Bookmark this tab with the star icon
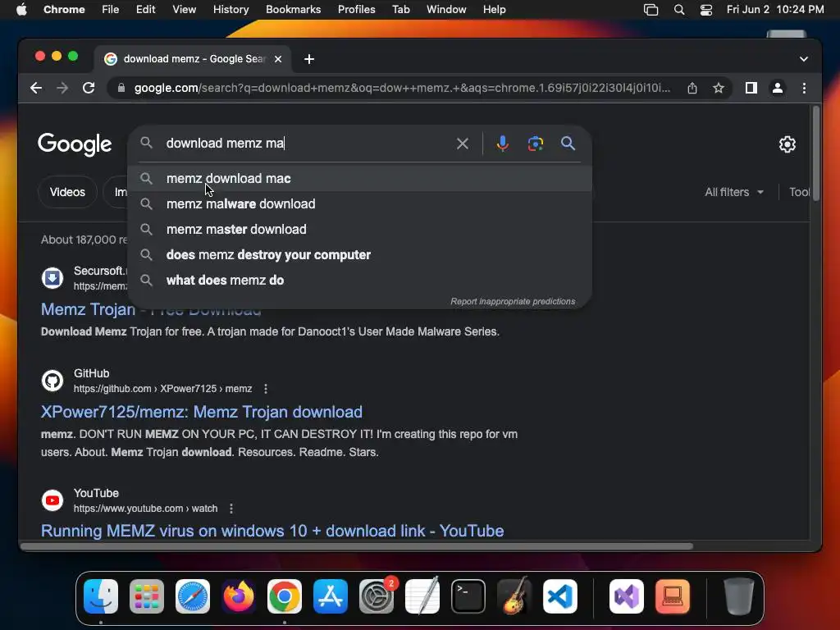The width and height of the screenshot is (840, 630). [x=719, y=88]
